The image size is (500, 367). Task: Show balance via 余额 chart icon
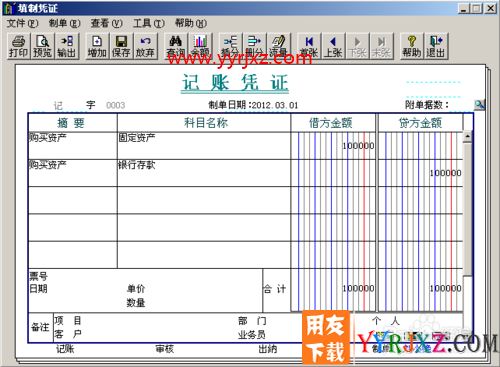(200, 46)
